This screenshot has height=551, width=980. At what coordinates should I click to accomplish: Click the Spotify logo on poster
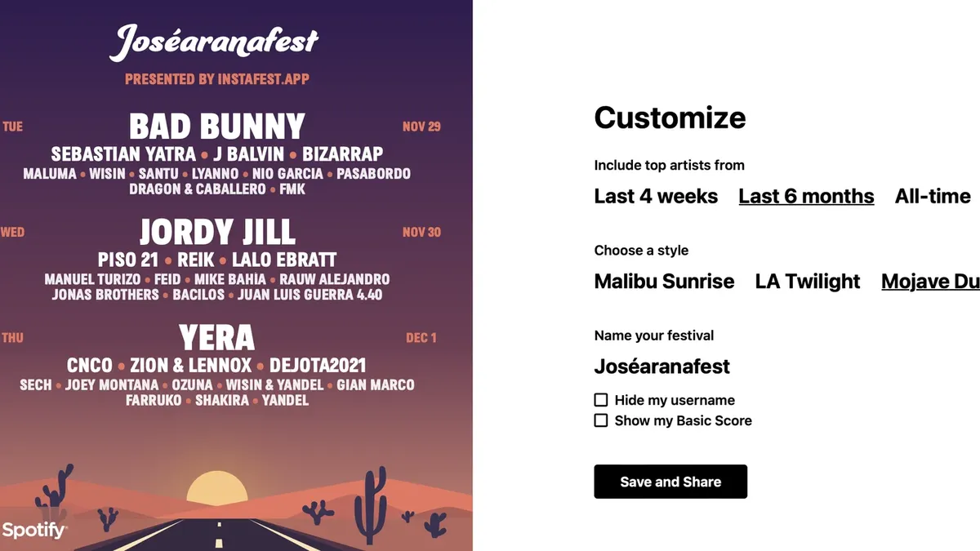pos(34,531)
